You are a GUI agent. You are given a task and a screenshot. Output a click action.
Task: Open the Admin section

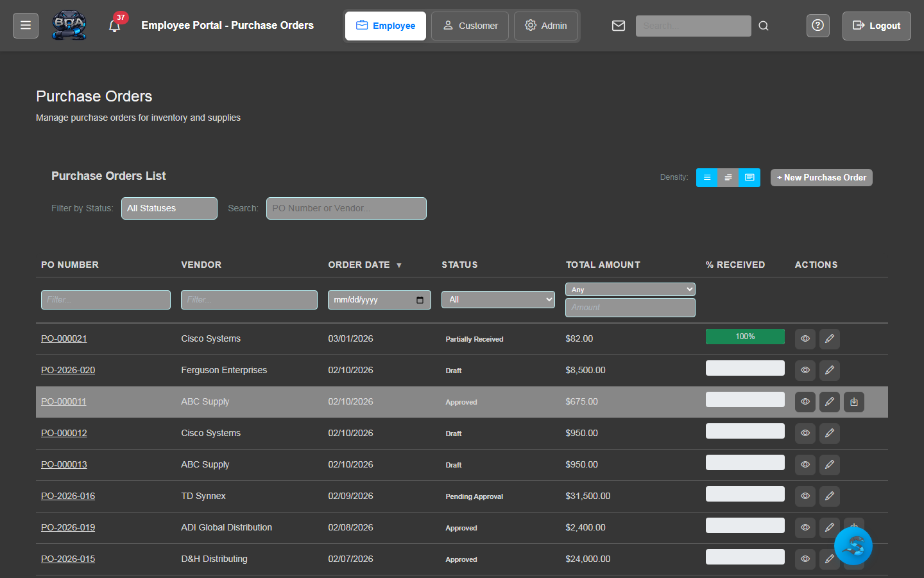[x=546, y=26]
